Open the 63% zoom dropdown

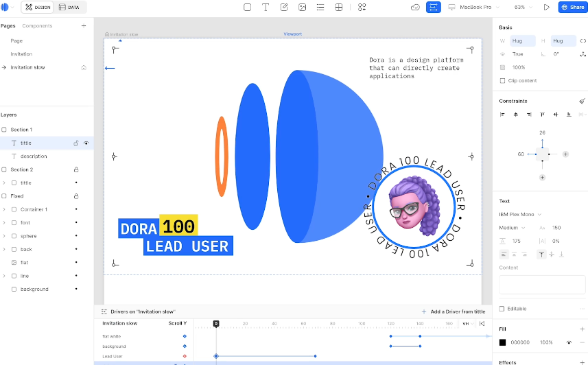[x=523, y=7]
